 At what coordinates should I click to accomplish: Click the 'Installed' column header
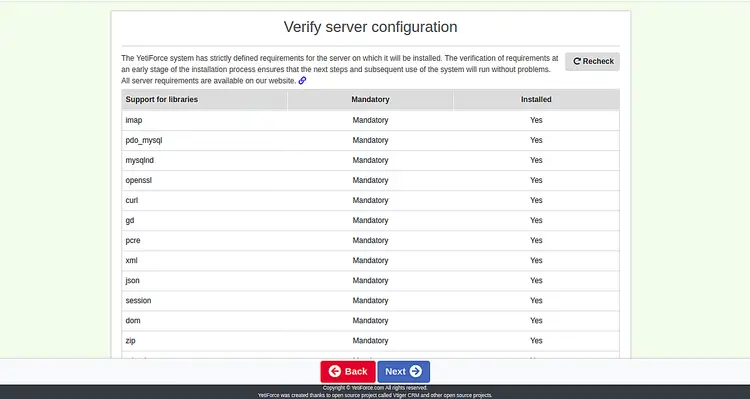pyautogui.click(x=536, y=100)
